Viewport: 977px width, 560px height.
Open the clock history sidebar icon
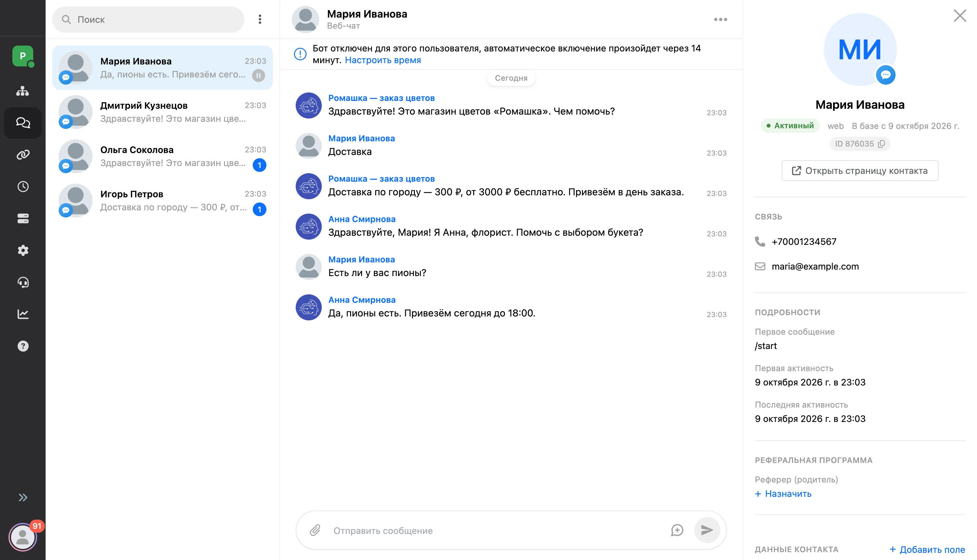coord(23,187)
